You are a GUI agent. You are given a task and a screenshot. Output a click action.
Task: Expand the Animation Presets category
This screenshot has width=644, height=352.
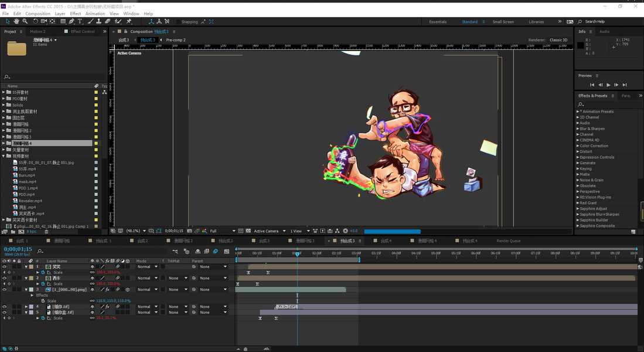click(x=578, y=111)
